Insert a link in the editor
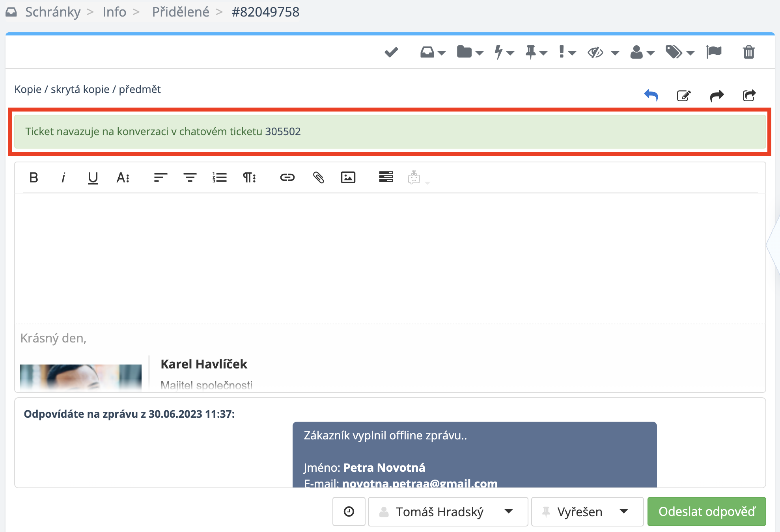Screen dimensions: 780x532 coord(287,178)
